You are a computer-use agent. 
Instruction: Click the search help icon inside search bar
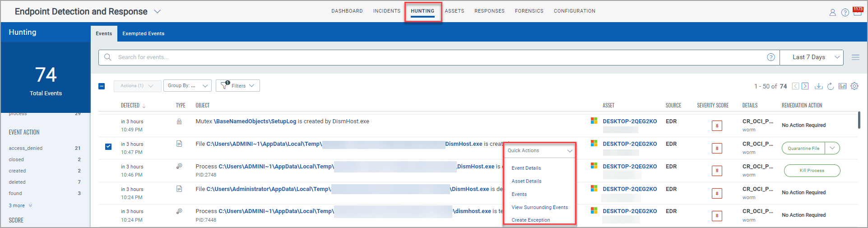coord(771,57)
